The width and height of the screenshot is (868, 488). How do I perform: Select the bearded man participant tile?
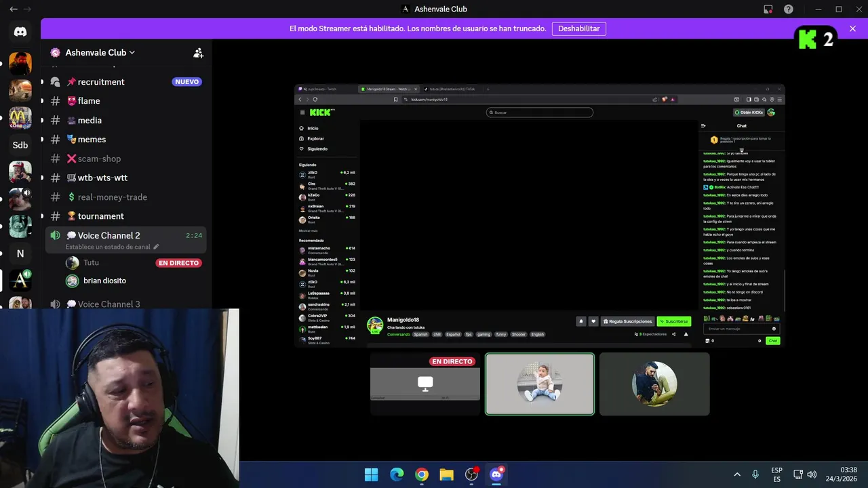pyautogui.click(x=654, y=384)
